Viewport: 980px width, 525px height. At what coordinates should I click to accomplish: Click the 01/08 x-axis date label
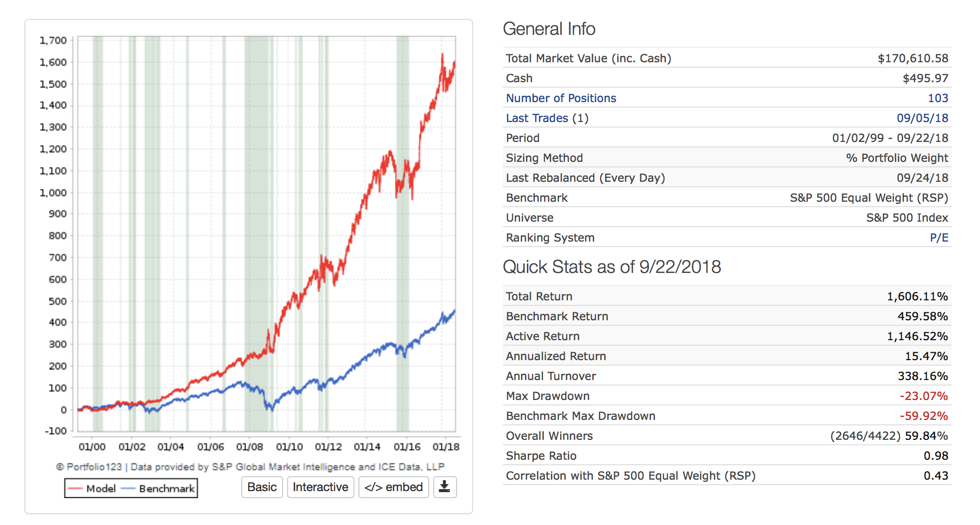pos(250,447)
